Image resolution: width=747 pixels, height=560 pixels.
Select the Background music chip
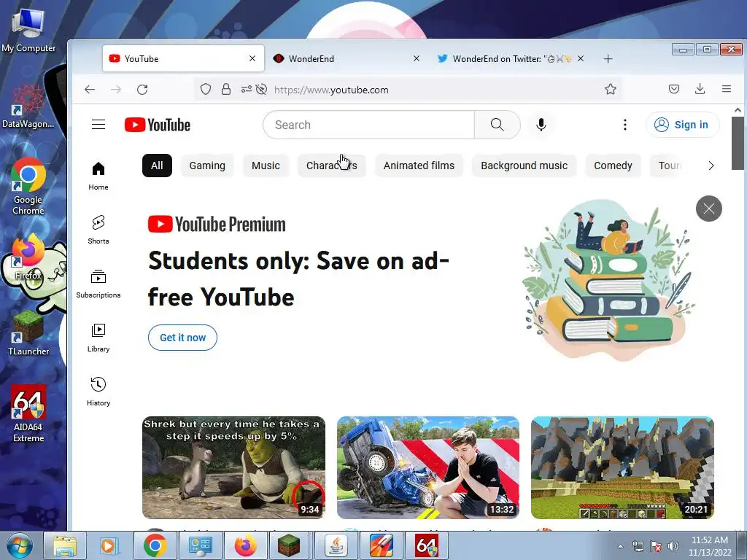[x=524, y=166]
